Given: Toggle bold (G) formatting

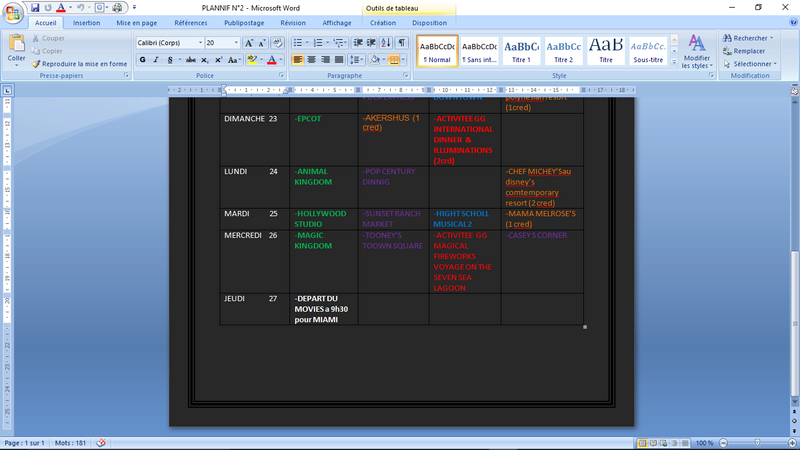Looking at the screenshot, I should [x=142, y=60].
